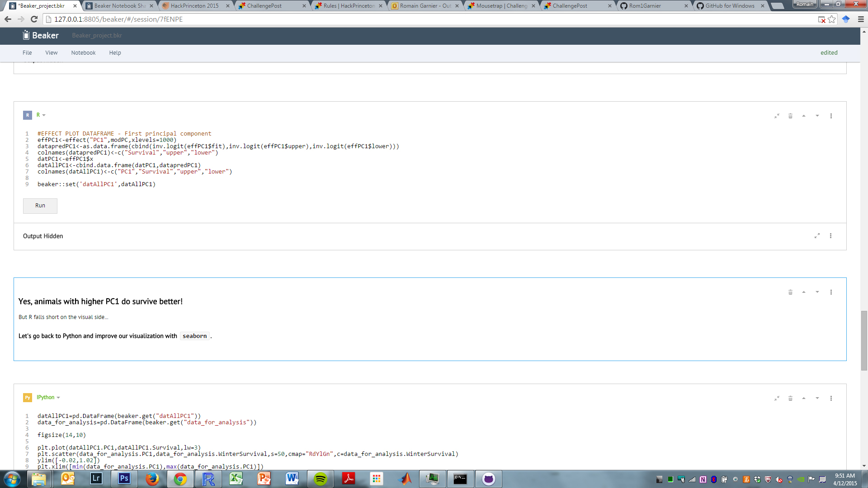This screenshot has height=488, width=868.
Task: Delete the R code cell with trash icon
Action: click(790, 116)
